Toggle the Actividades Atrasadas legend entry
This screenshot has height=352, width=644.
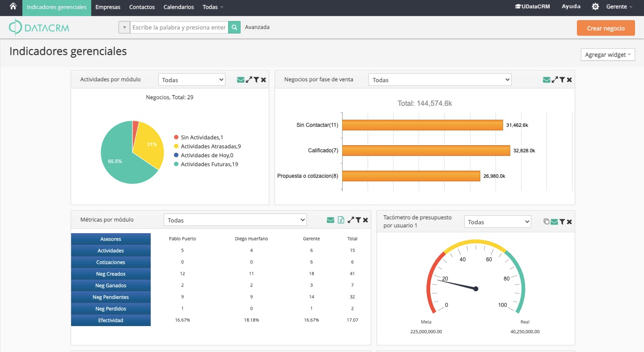coord(210,147)
